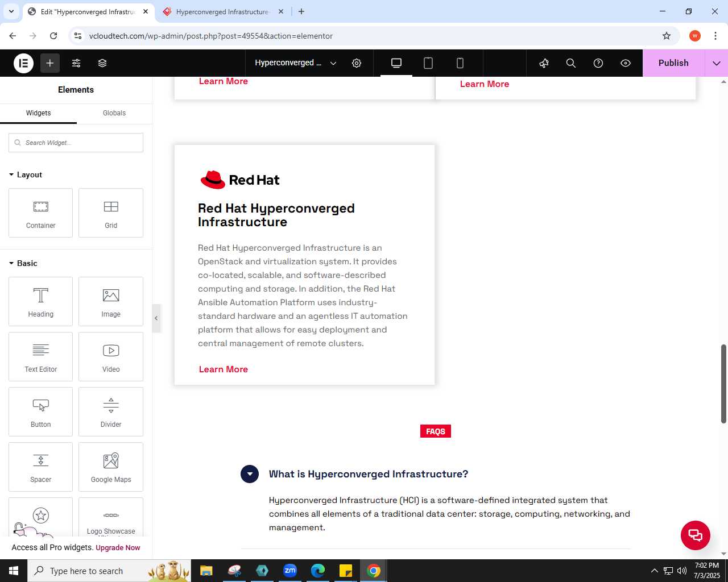The image size is (728, 582).
Task: Switch to the Edit Hyperconverged browser tab
Action: pos(88,11)
